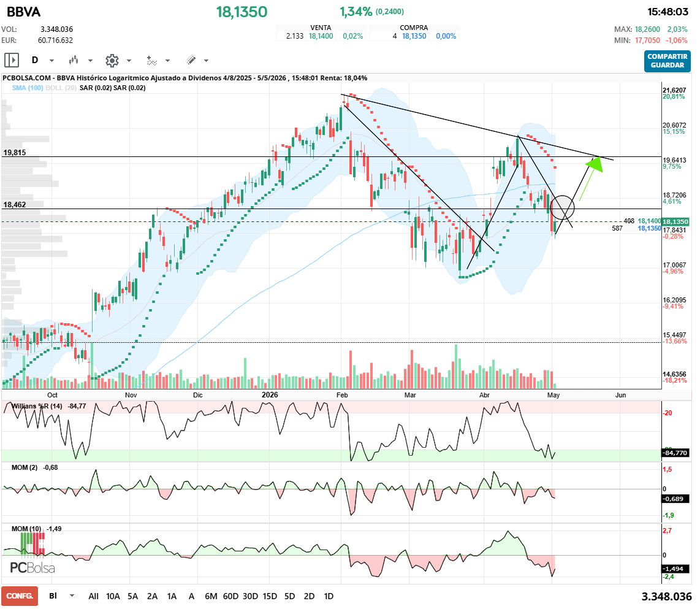Click the EUR value 60.716.632

click(55, 40)
